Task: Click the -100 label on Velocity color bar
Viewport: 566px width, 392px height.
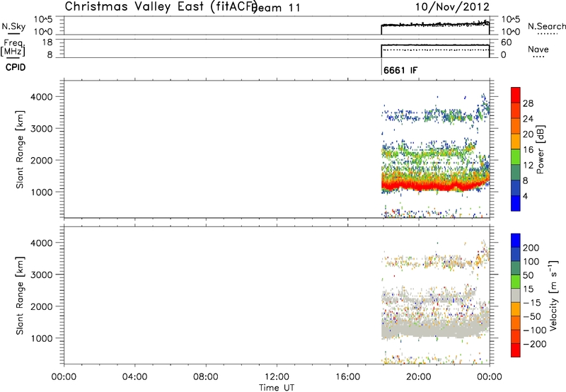Action: (535, 330)
